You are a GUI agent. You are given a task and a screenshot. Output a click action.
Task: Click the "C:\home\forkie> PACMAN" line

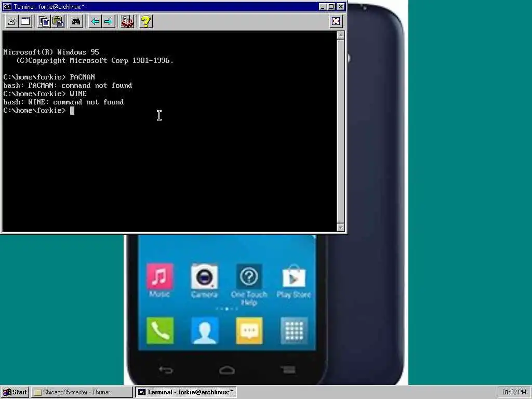(x=49, y=77)
